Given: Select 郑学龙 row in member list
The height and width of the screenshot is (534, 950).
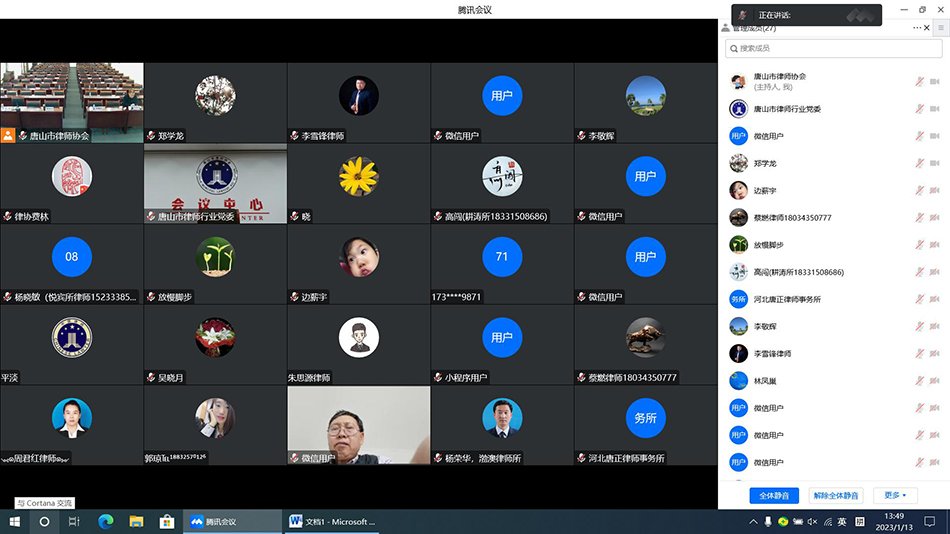Looking at the screenshot, I should (x=834, y=163).
